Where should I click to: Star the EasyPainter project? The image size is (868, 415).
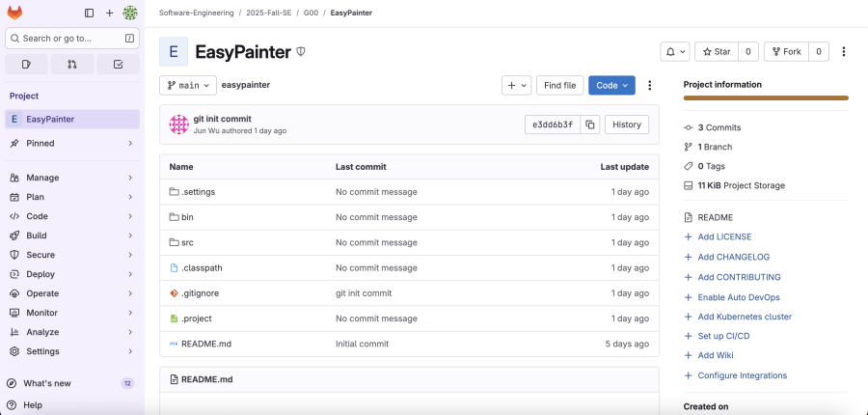716,51
